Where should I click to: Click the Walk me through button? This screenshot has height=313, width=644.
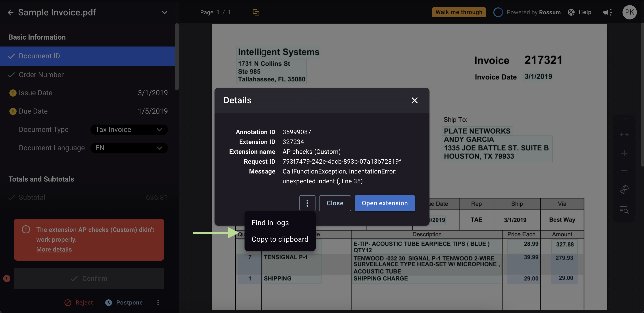(459, 12)
